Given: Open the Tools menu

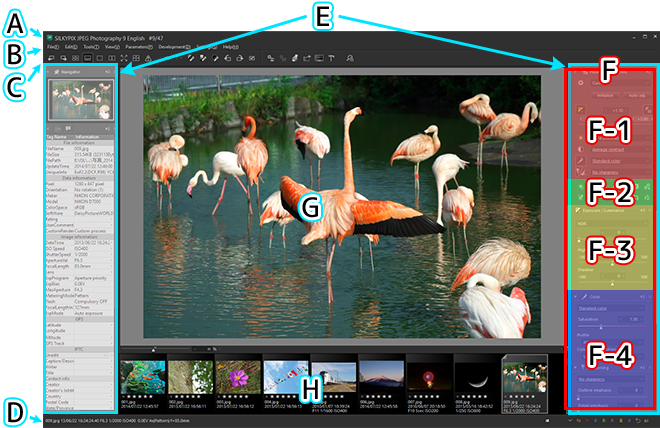Looking at the screenshot, I should (x=91, y=47).
